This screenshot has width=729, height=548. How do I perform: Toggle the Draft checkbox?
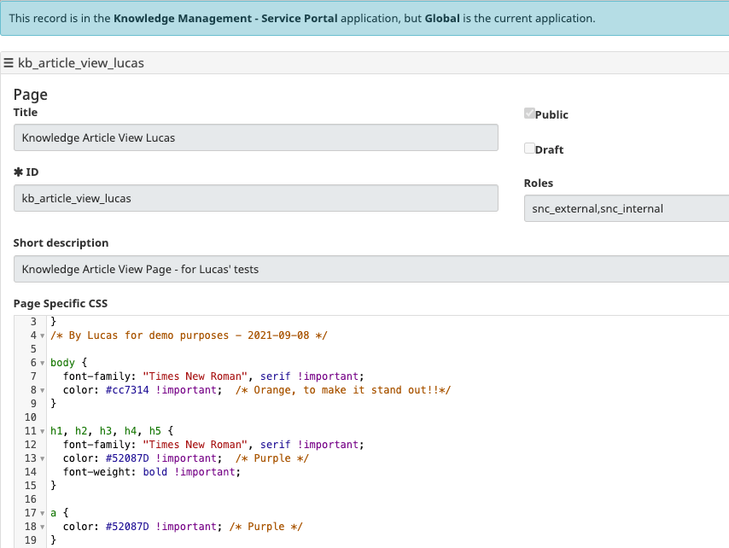point(529,148)
